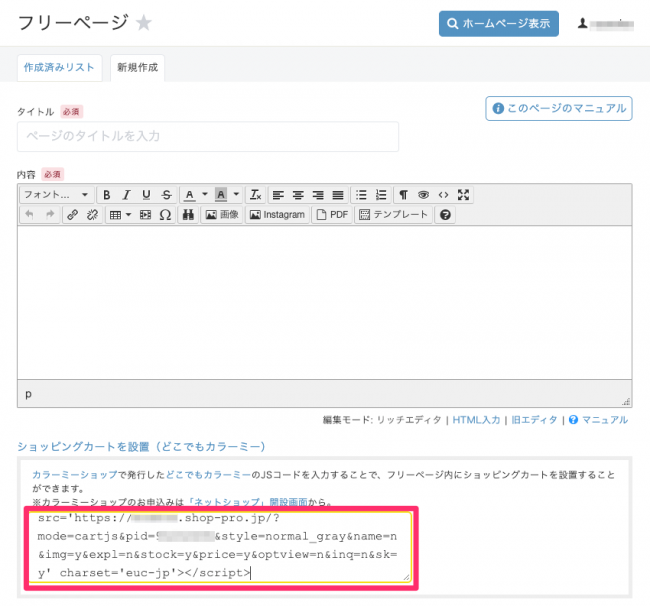Viewport: 650px width, 606px height.
Task: Open find and replace binoculars icon
Action: coord(188,215)
